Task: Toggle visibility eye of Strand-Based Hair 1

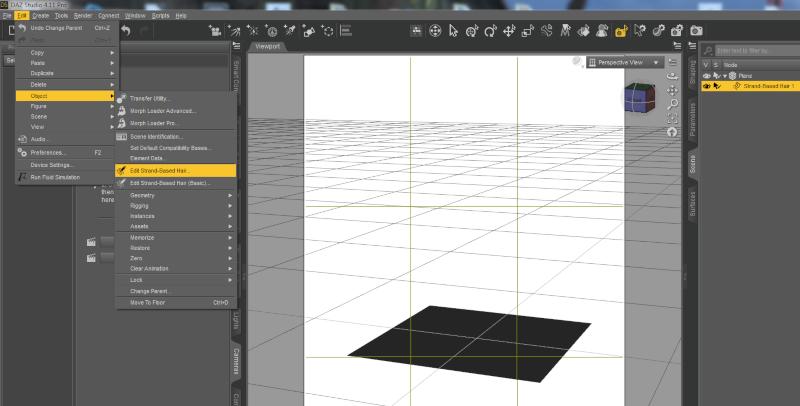Action: point(707,86)
